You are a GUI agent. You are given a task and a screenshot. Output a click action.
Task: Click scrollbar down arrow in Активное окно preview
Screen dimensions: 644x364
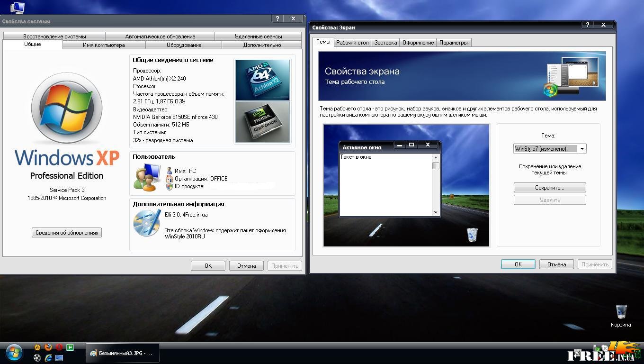pos(436,212)
